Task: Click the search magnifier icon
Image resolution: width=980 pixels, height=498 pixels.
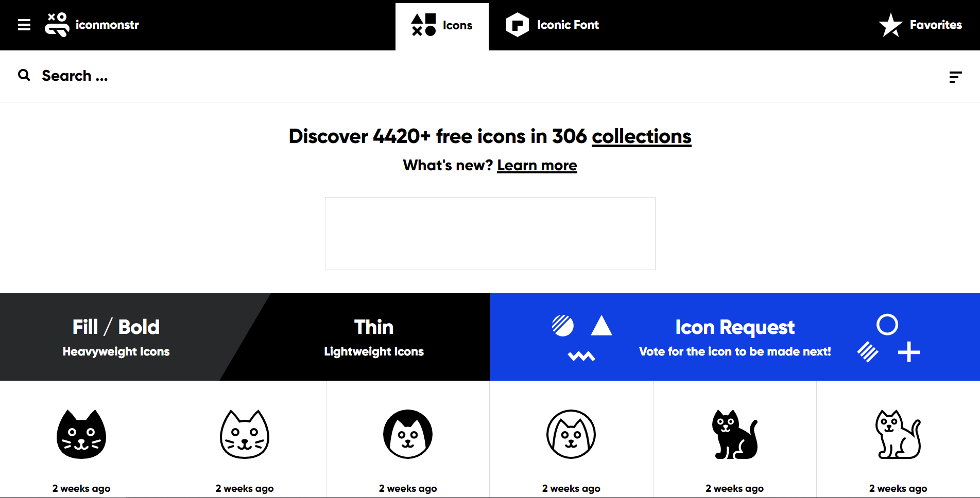Action: point(24,76)
